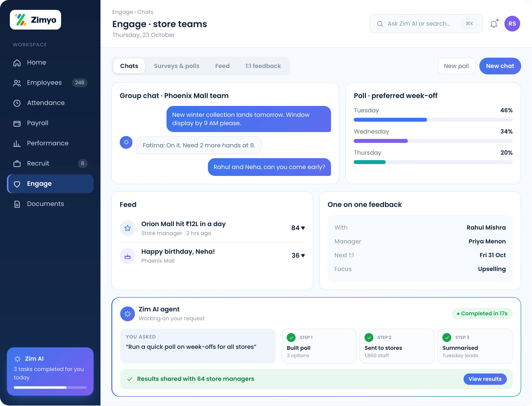
Task: Click the Zim AI agent sparkle avatar
Action: [128, 314]
